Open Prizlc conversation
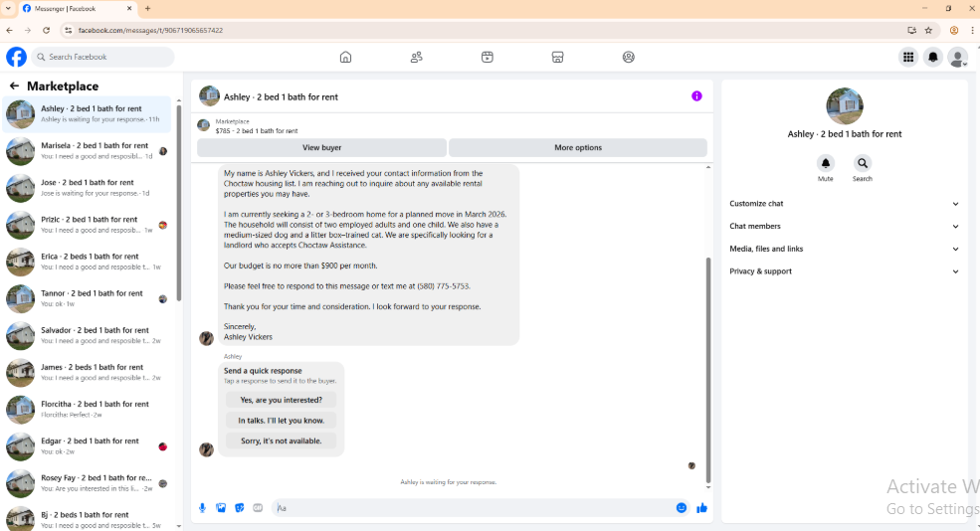The width and height of the screenshot is (980, 531). (87, 225)
